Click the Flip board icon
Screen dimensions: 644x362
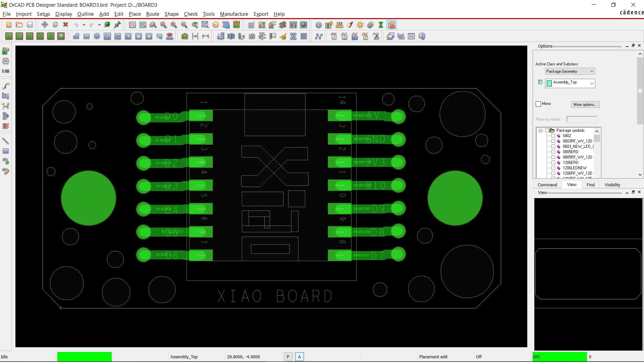pyautogui.click(x=236, y=25)
